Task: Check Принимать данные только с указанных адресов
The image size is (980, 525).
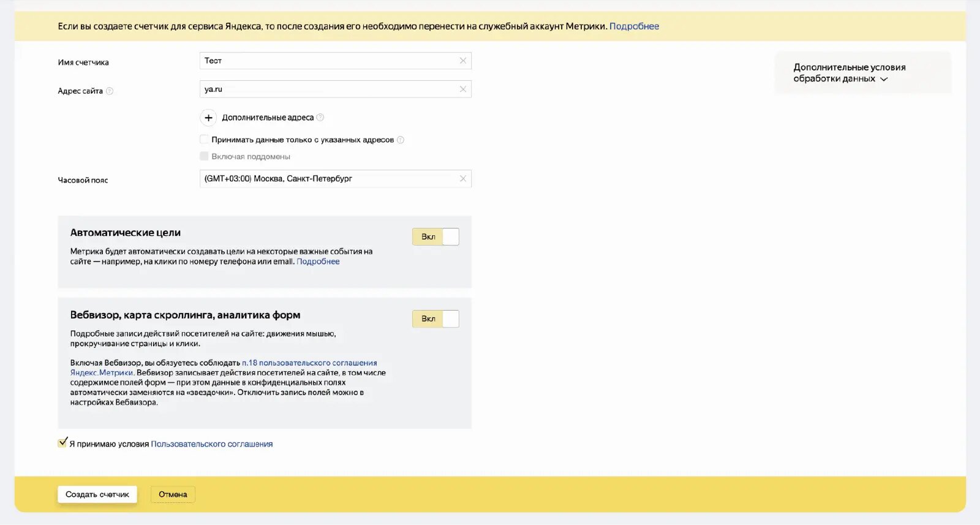Action: pyautogui.click(x=204, y=140)
